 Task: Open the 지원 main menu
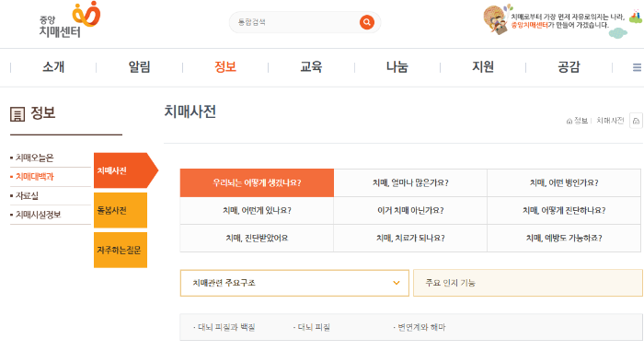(483, 66)
